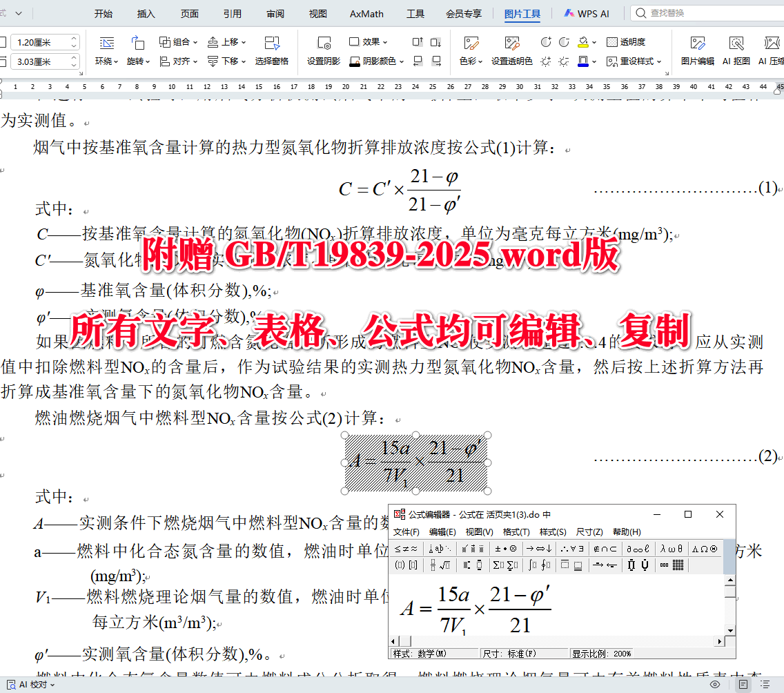784x693 pixels.
Task: Click the AI 校对 button in status bar
Action: click(x=29, y=684)
